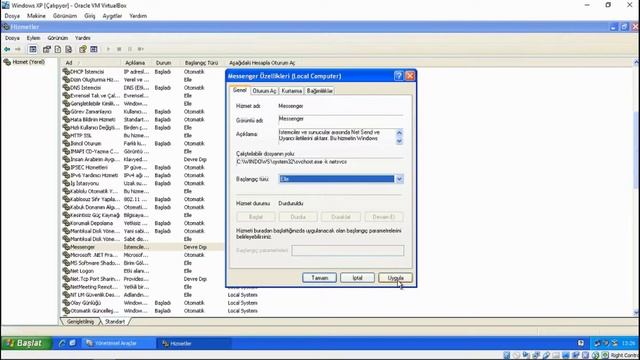Click the Pause Service icon in toolbar

[x=130, y=49]
